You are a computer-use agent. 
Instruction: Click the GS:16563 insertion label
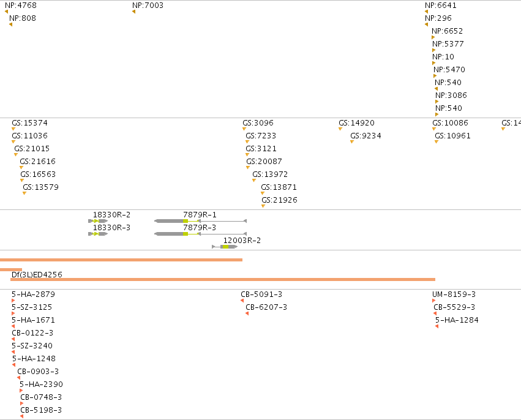(38, 174)
